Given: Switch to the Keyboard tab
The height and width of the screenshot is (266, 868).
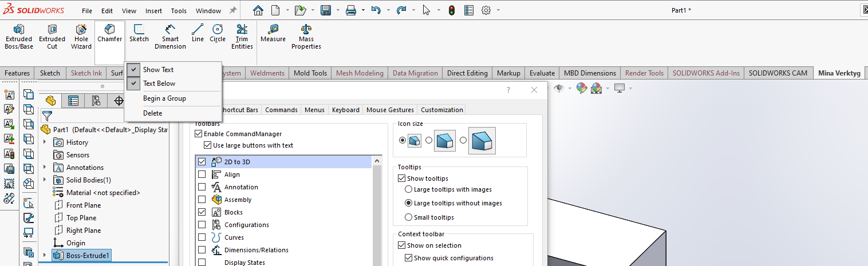Looking at the screenshot, I should pyautogui.click(x=346, y=110).
